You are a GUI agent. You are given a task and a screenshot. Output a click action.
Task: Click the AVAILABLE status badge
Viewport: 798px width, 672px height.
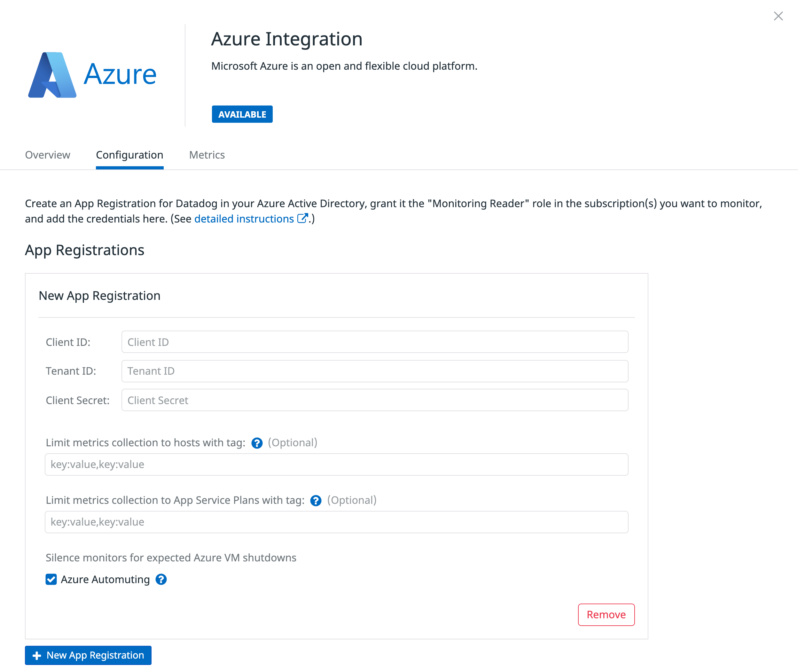(242, 114)
